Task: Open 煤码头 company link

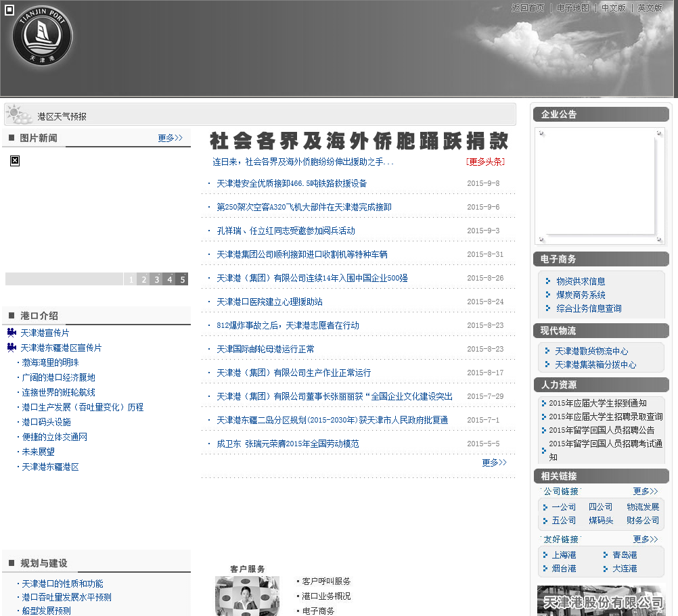Action: [601, 521]
